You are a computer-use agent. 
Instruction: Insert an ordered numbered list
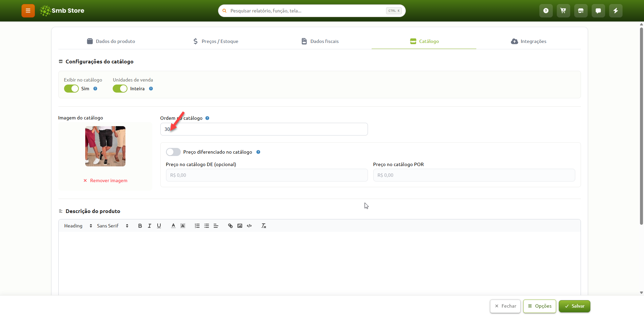(197, 226)
